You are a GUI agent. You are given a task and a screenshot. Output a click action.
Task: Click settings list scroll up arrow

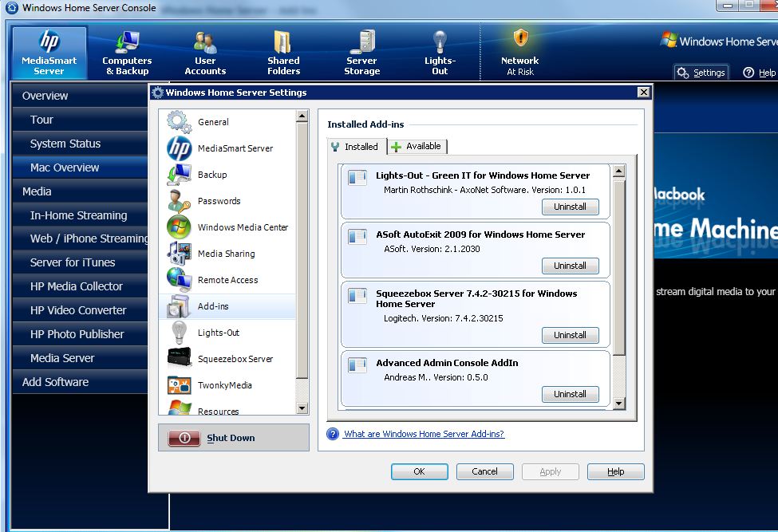302,116
